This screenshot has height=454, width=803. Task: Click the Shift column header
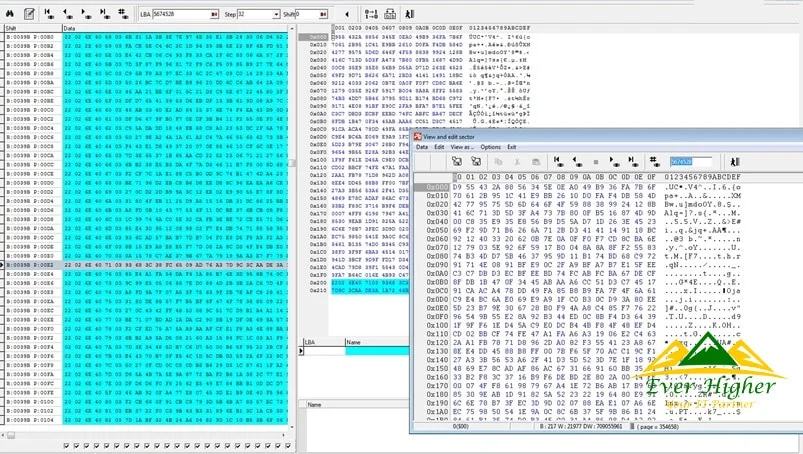click(33, 28)
